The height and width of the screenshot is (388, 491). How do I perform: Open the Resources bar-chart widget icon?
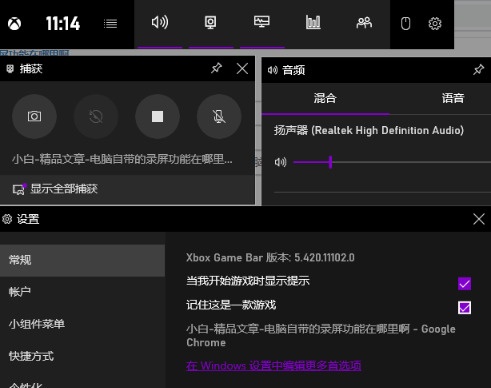click(313, 22)
